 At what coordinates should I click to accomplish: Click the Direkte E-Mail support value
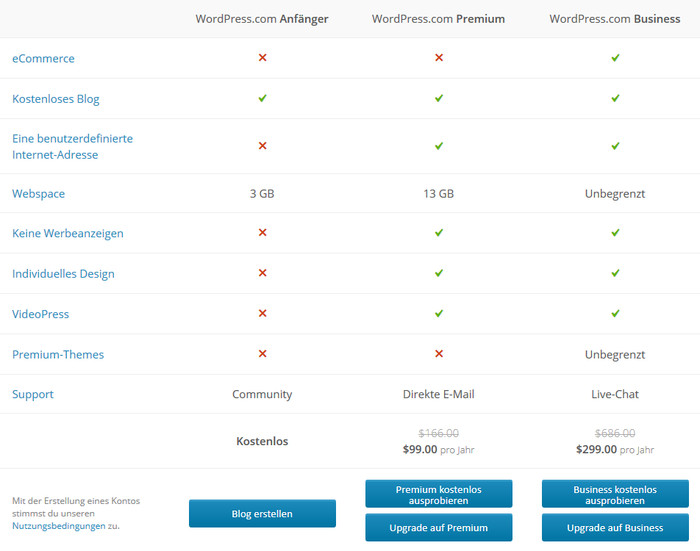click(x=438, y=394)
